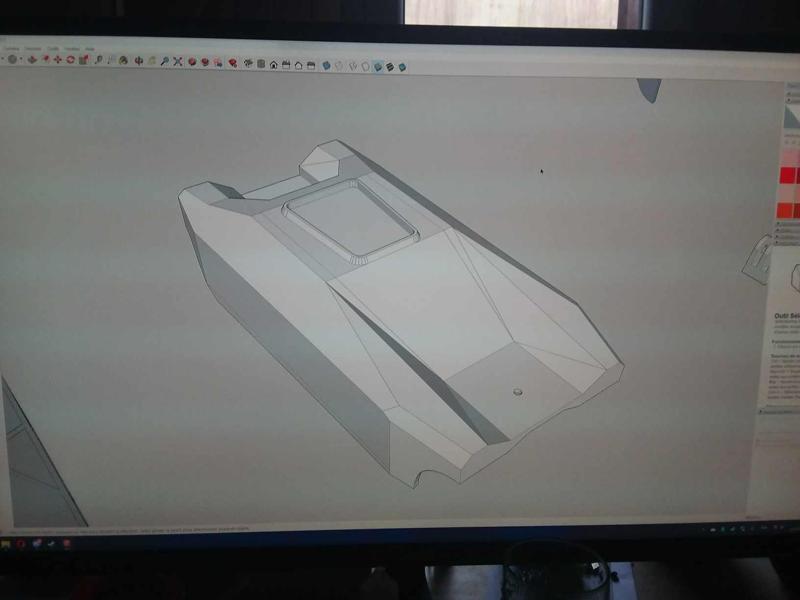This screenshot has width=800, height=600.
Task: Select the Move tool with red cross arrows
Action: click(58, 60)
